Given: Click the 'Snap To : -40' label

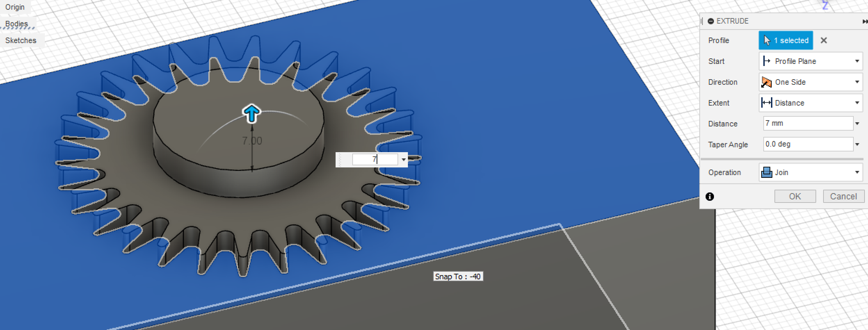Looking at the screenshot, I should (458, 277).
